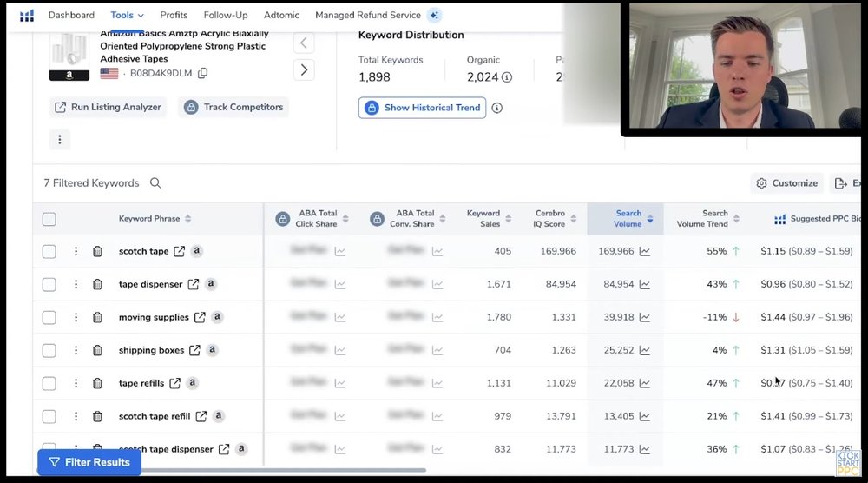Open info icon beside Show Historical Trend
This screenshot has height=483, width=868.
click(497, 108)
